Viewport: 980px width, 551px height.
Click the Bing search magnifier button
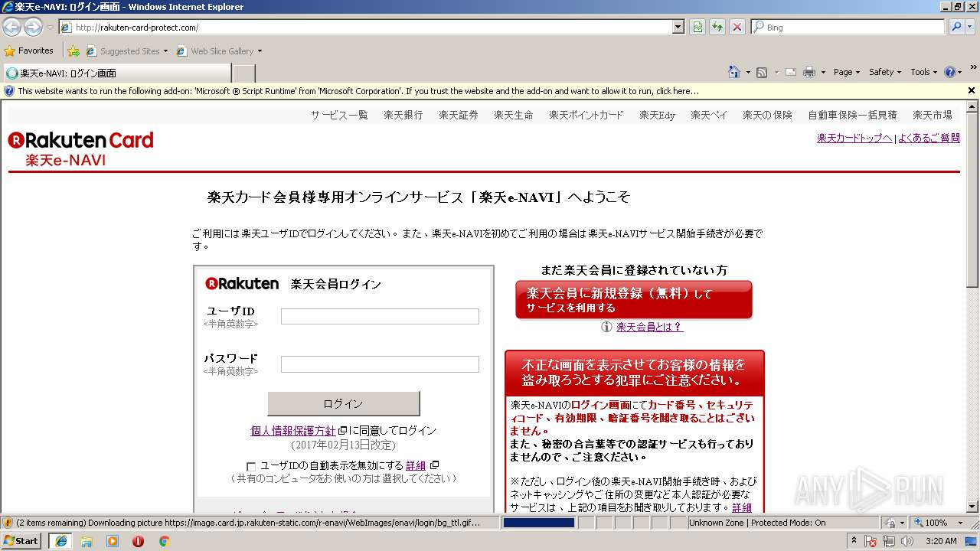956,27
